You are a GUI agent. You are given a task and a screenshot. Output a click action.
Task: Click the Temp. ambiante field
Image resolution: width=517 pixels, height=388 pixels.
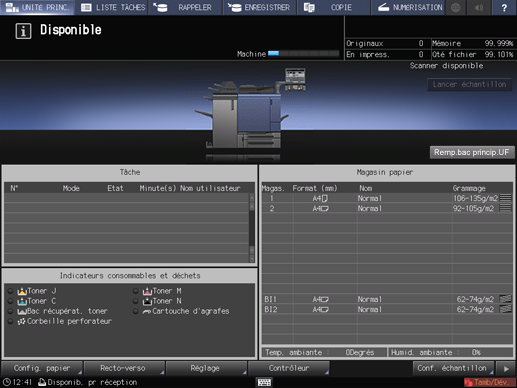(324, 352)
